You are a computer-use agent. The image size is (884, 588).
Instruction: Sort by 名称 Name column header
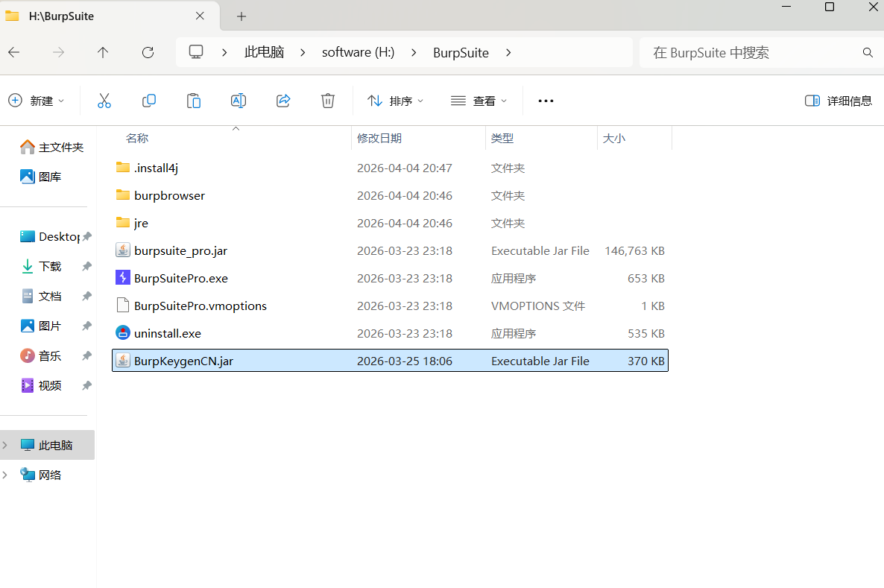click(137, 138)
